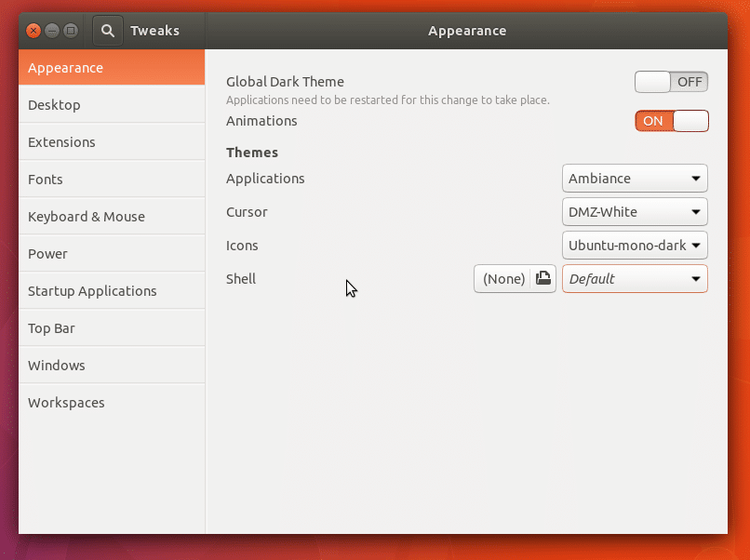Open Keyboard & Mouse section
The height and width of the screenshot is (560, 750).
pyautogui.click(x=112, y=217)
